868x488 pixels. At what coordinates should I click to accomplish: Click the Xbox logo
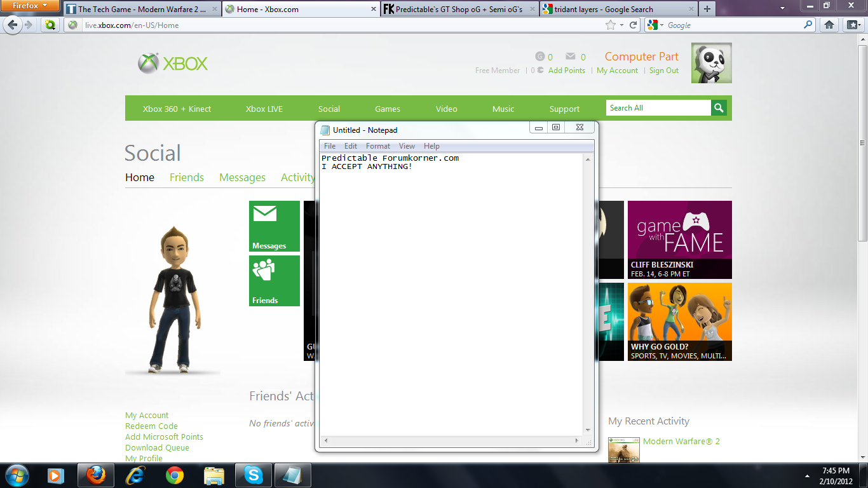[173, 64]
